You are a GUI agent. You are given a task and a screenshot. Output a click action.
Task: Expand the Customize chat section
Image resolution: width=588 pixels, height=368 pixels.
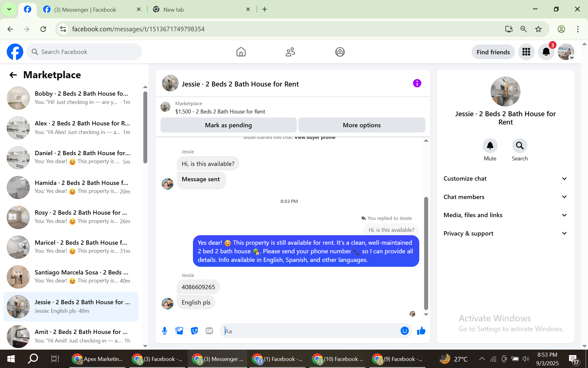click(x=505, y=178)
